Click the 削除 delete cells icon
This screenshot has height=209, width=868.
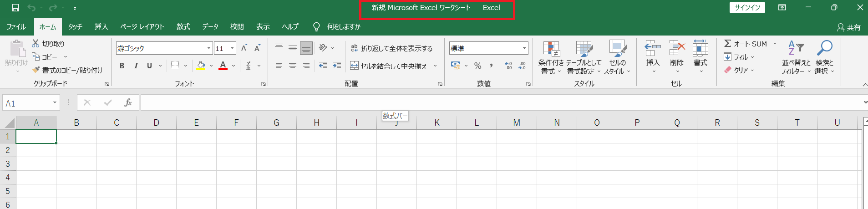[677, 48]
